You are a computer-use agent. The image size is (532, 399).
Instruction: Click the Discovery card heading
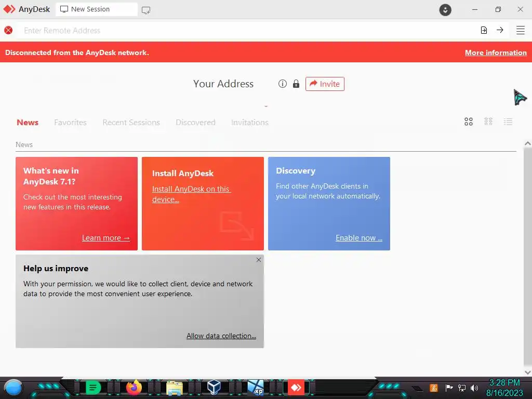tap(296, 170)
